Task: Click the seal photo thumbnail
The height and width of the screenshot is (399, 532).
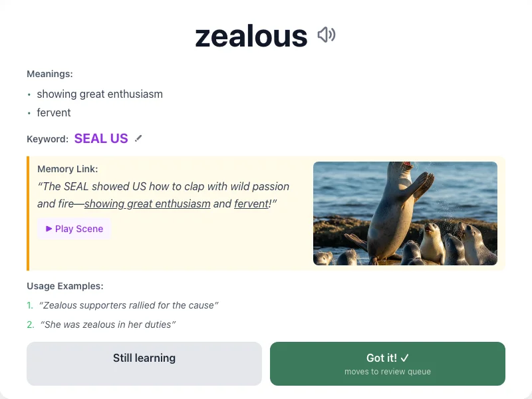Action: click(x=405, y=212)
